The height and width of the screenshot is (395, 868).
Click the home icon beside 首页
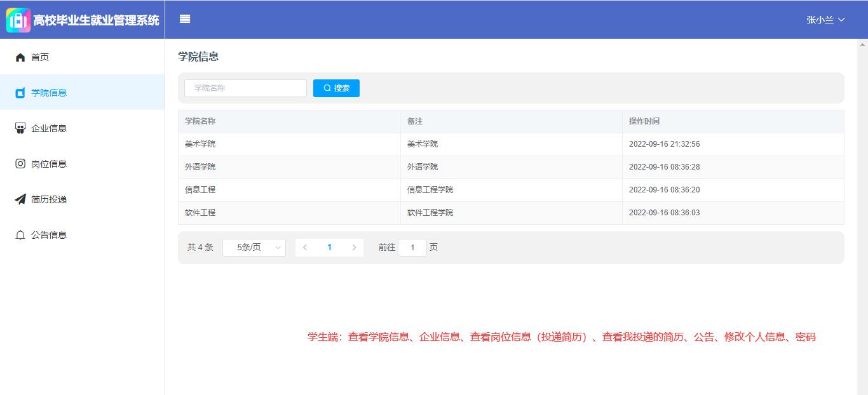(x=20, y=57)
